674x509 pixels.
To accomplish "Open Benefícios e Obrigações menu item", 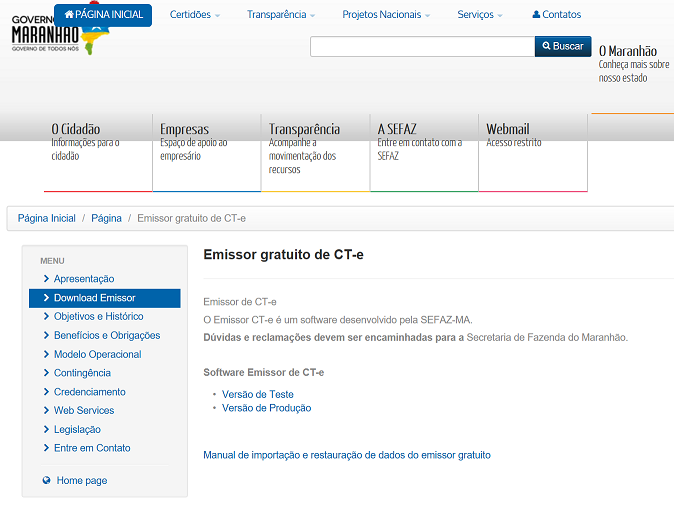I will tap(105, 335).
